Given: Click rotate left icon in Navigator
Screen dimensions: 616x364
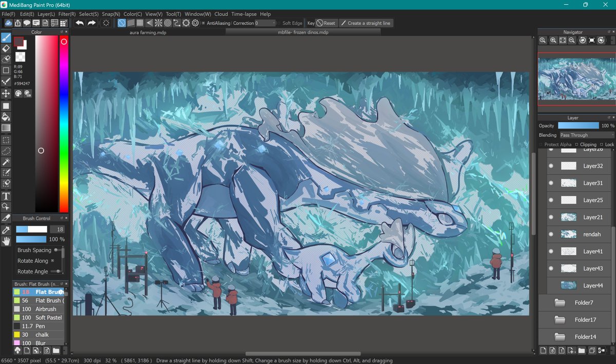Looking at the screenshot, I should [583, 40].
